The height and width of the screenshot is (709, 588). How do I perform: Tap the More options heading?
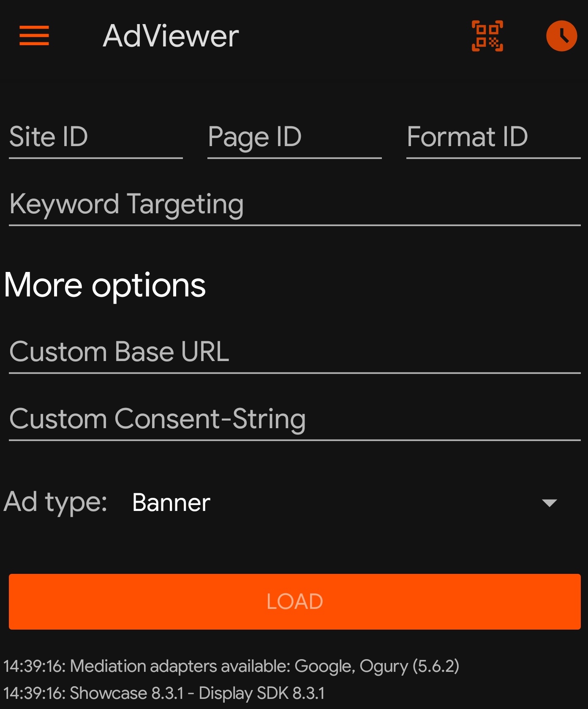click(105, 285)
